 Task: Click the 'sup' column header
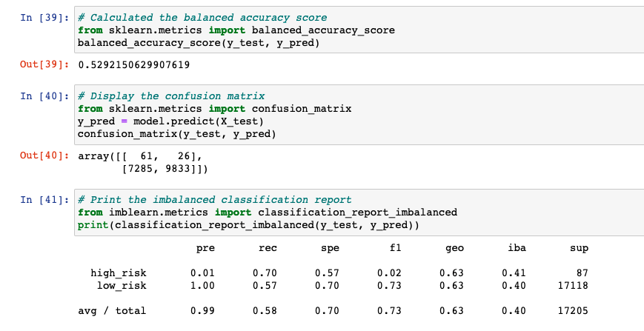pyautogui.click(x=579, y=248)
